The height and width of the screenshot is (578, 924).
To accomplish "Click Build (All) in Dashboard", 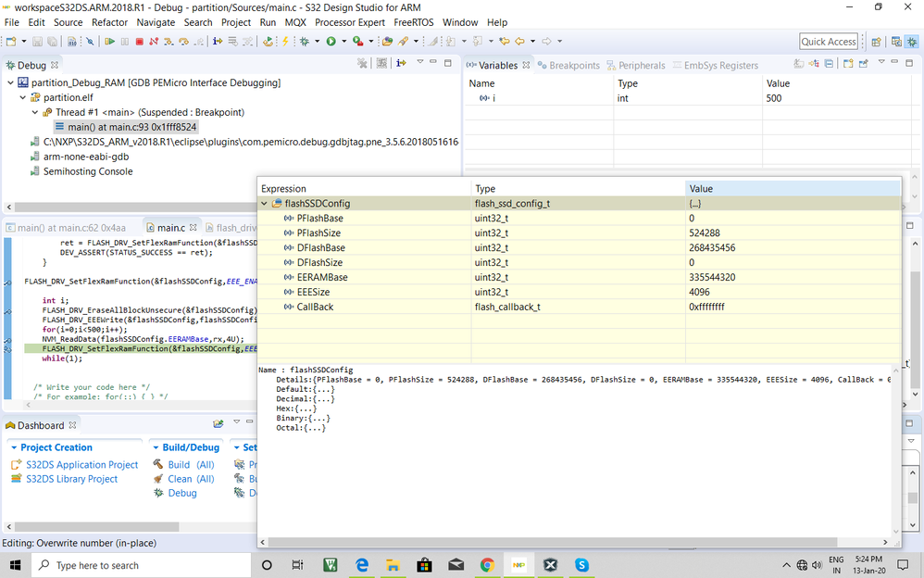I will 191,465.
